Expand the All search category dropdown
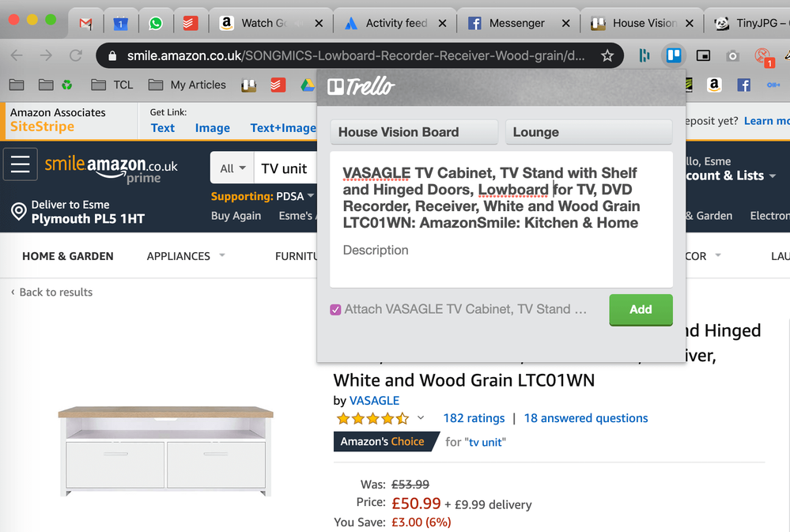 click(232, 168)
